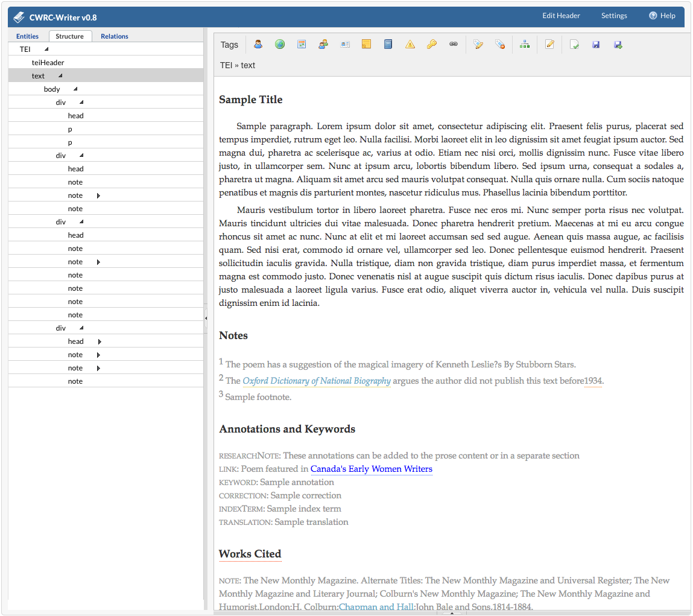Viewport: 693px width, 616px height.
Task: Validate the document (page with checkmark)
Action: (574, 44)
